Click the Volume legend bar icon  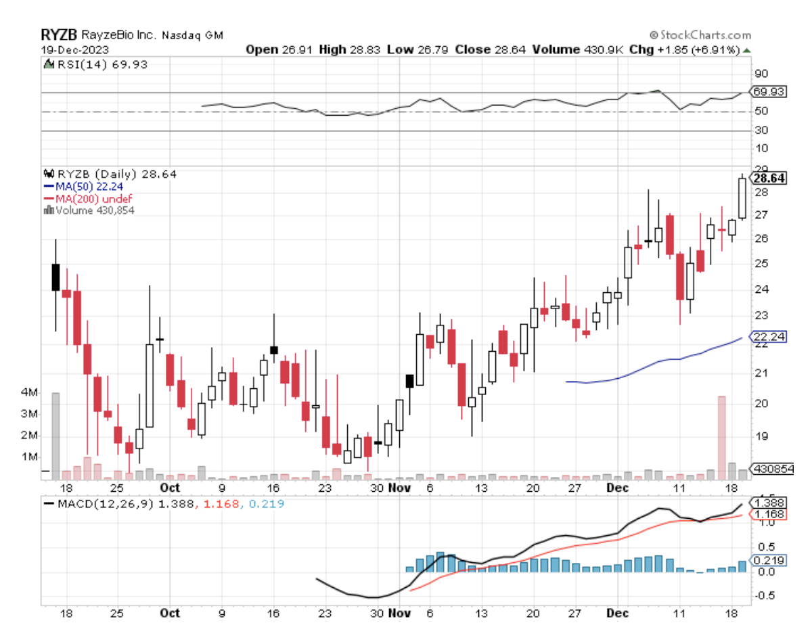[48, 210]
